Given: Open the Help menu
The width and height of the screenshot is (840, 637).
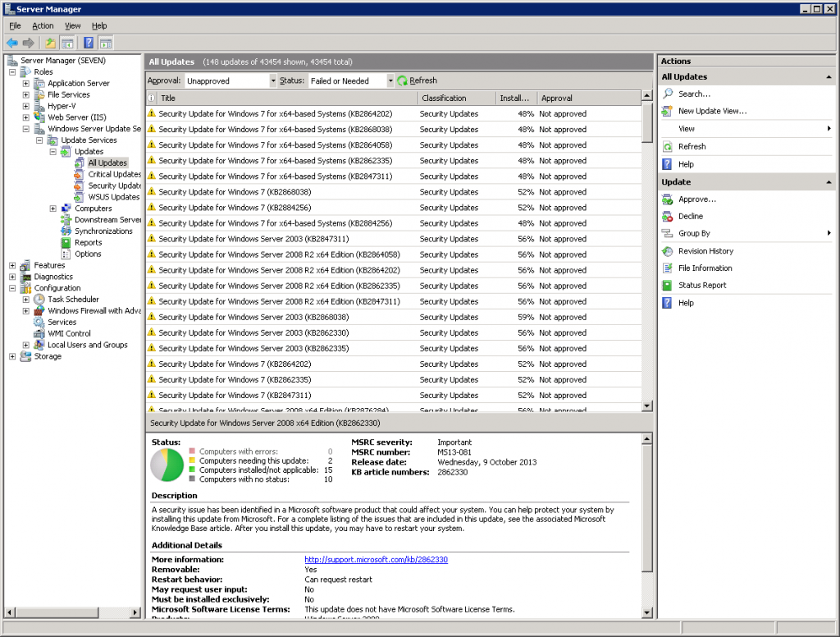Looking at the screenshot, I should pos(99,25).
